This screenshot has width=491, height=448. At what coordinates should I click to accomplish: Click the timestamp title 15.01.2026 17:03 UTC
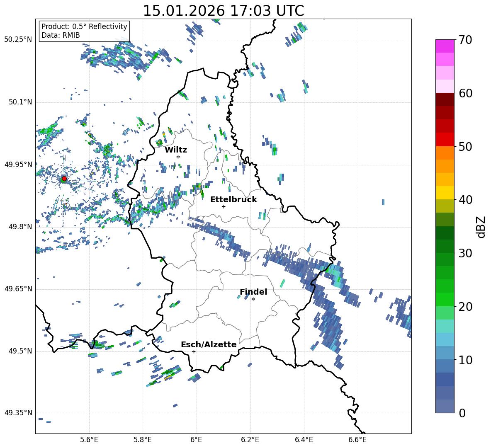pyautogui.click(x=223, y=11)
